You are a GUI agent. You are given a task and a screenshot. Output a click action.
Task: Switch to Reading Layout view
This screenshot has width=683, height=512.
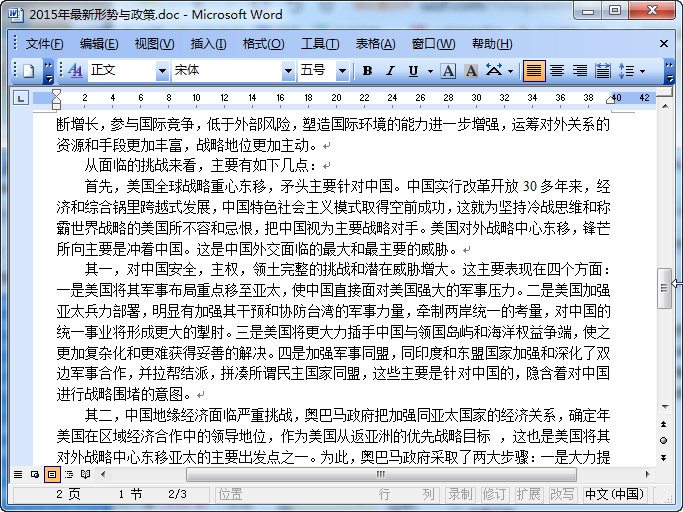(86, 474)
